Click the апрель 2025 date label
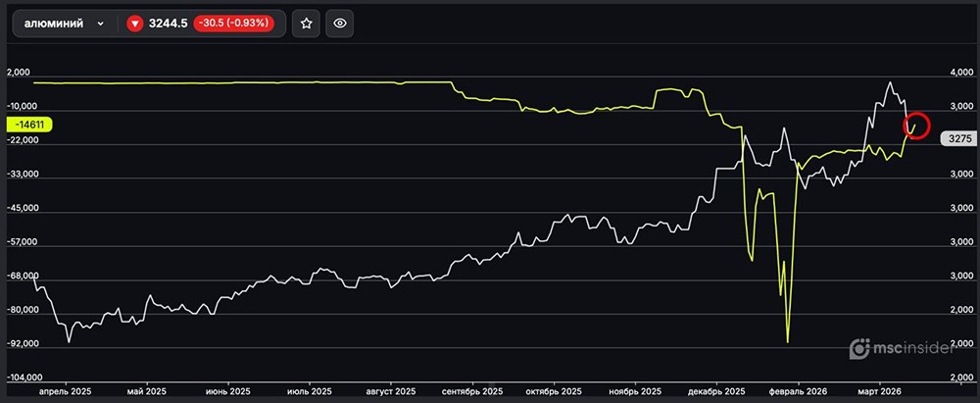This screenshot has height=403, width=980. point(66,390)
